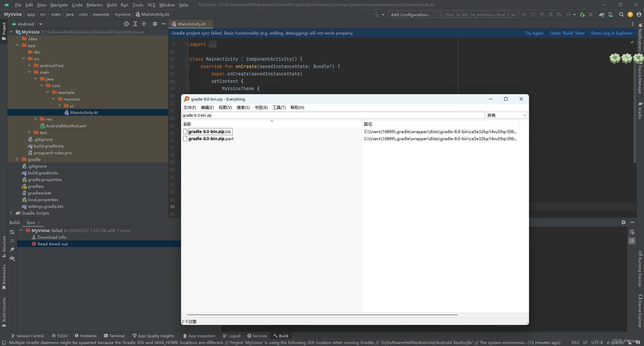This screenshot has width=644, height=346.
Task: Open the Notifications bell sidebar
Action: pos(640,37)
